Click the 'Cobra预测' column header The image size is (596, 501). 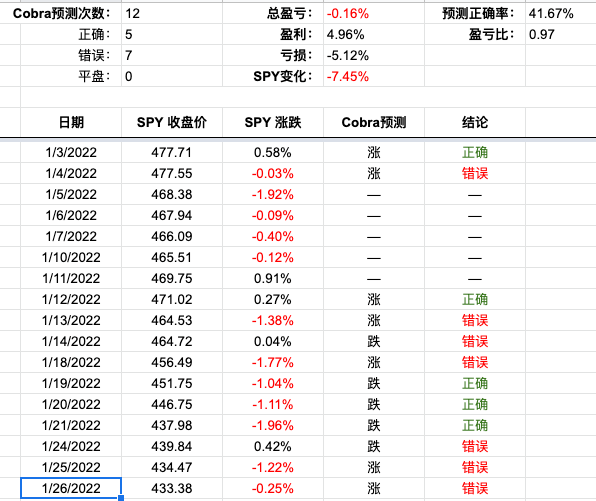coord(374,122)
